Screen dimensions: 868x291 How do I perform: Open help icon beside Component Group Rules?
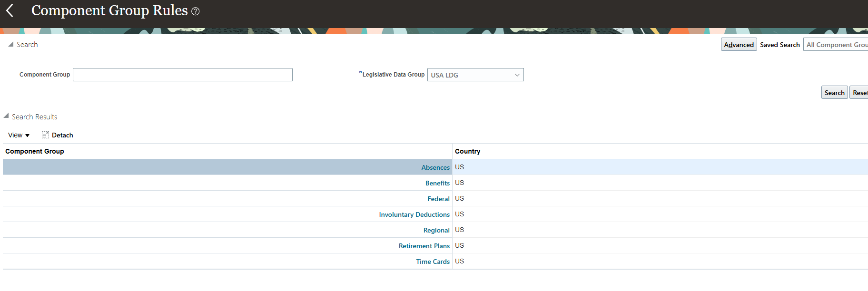click(x=196, y=11)
